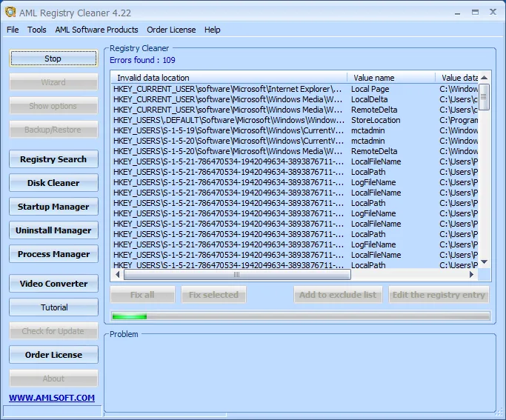Open the Tools menu
Screen dimensions: 506x420
pos(37,30)
